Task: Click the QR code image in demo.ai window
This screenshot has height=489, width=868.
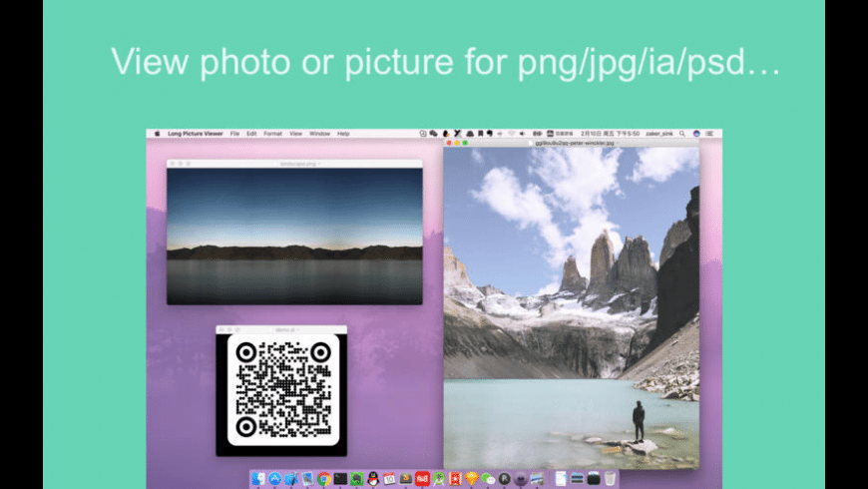Action: 283,389
